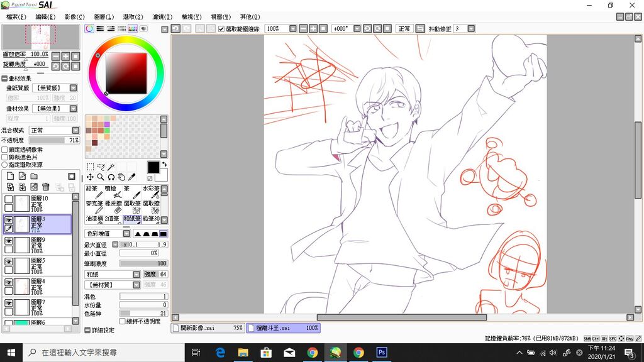Pick the rotate canvas tool
The width and height of the screenshot is (644, 362).
111,177
